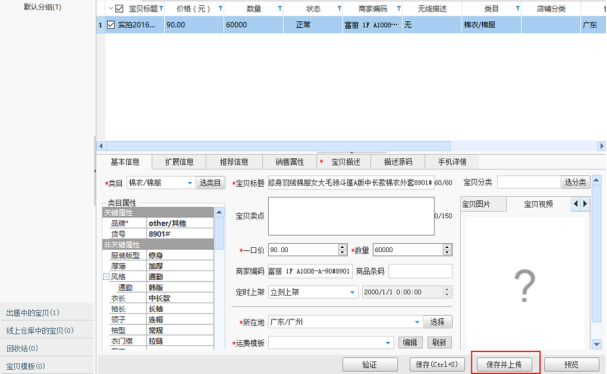Open the 商家编码 column filter icon

click(x=399, y=9)
